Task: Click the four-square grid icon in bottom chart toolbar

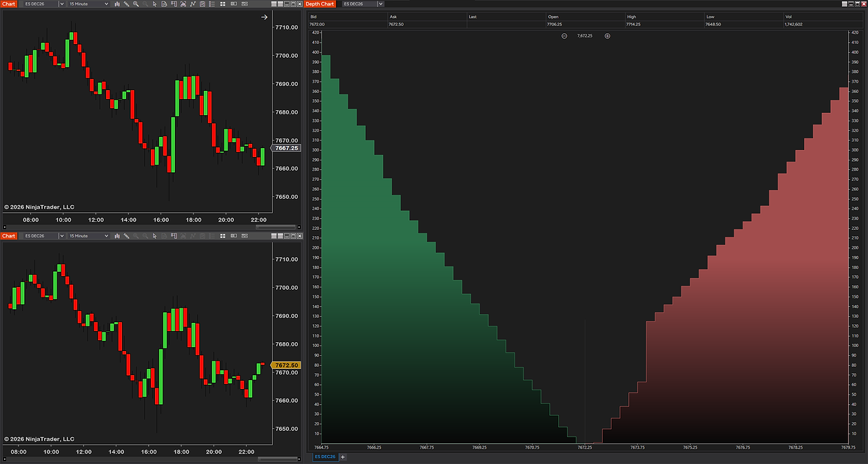Action: tap(223, 235)
